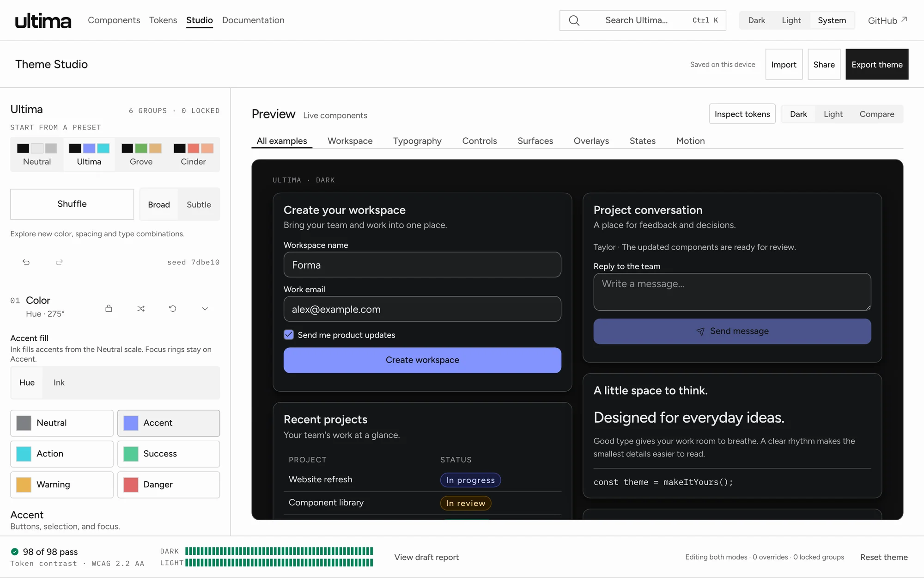924x578 pixels.
Task: Reset the Color group with circular arrow
Action: coord(173,308)
